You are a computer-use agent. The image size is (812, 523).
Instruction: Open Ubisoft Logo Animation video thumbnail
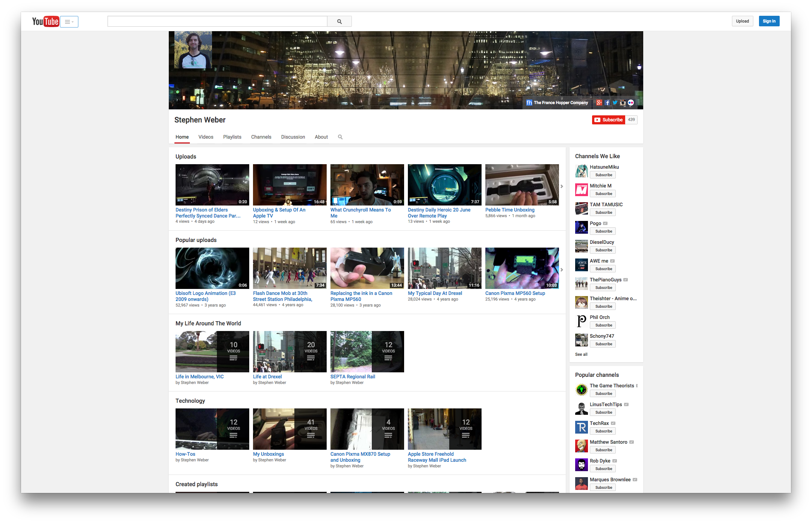(212, 268)
